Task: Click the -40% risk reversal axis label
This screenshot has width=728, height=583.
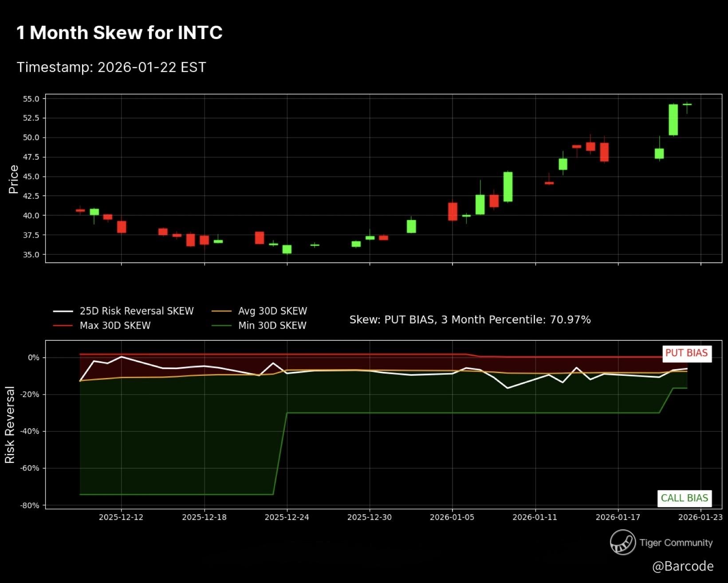Action: tap(30, 431)
